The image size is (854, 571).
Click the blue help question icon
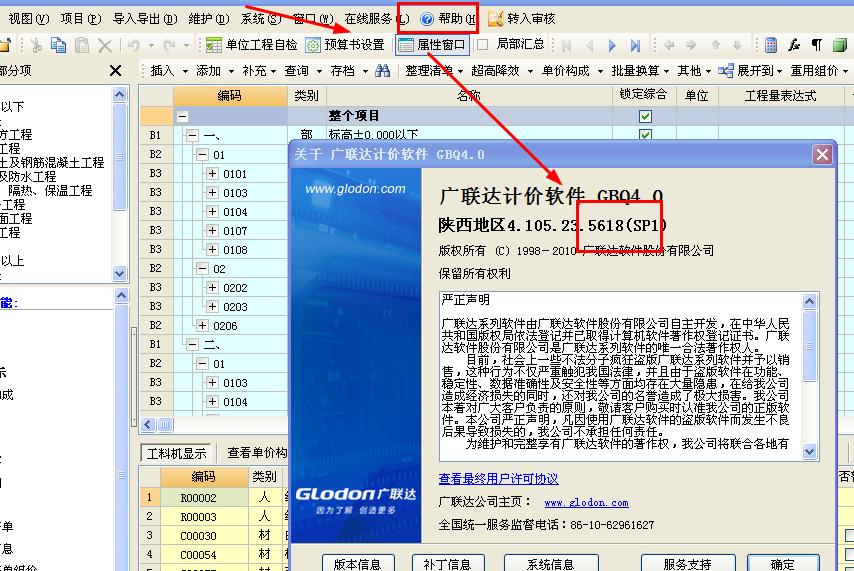point(427,19)
